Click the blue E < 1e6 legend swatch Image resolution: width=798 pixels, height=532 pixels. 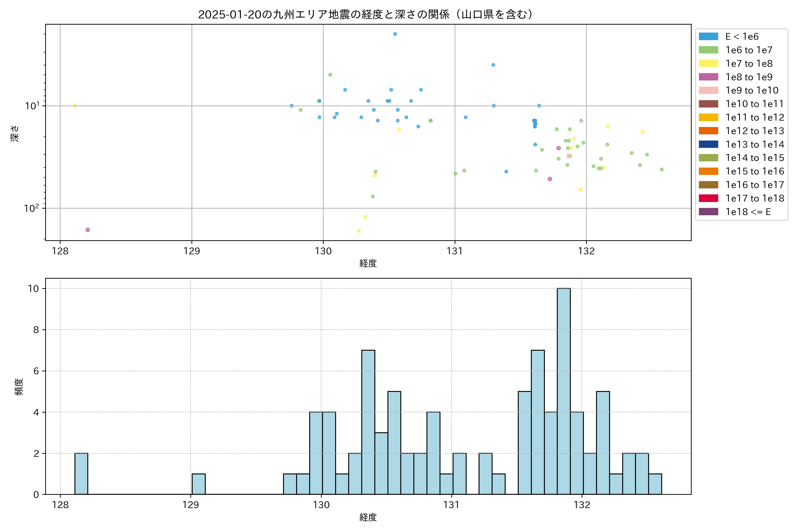coord(708,37)
